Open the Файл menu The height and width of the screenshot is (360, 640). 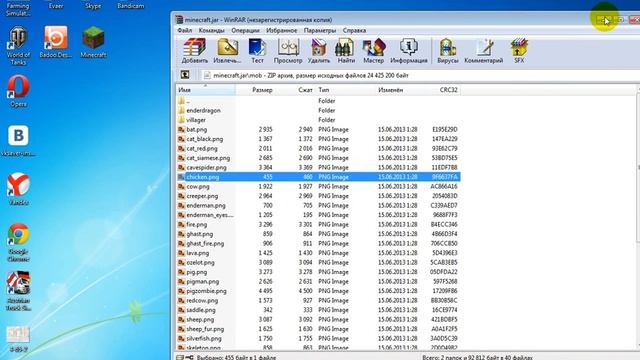[x=184, y=31]
